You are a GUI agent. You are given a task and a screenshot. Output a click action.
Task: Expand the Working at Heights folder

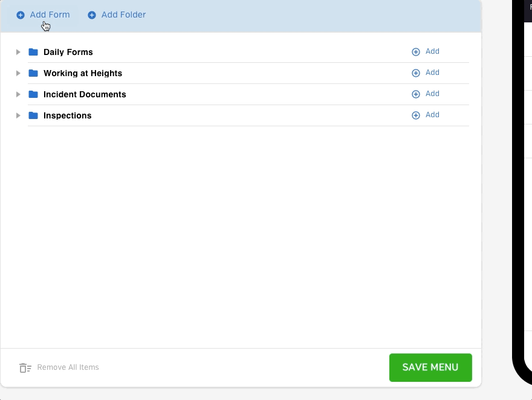[18, 73]
